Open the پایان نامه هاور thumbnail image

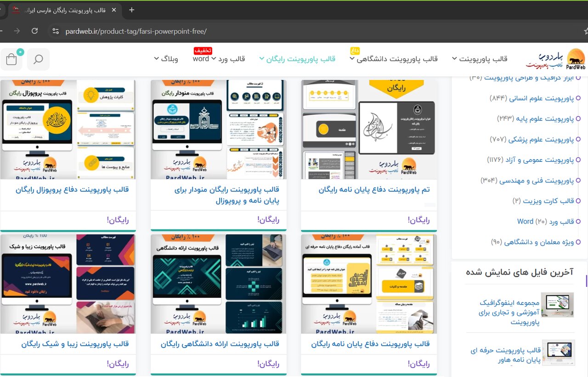(x=558, y=353)
